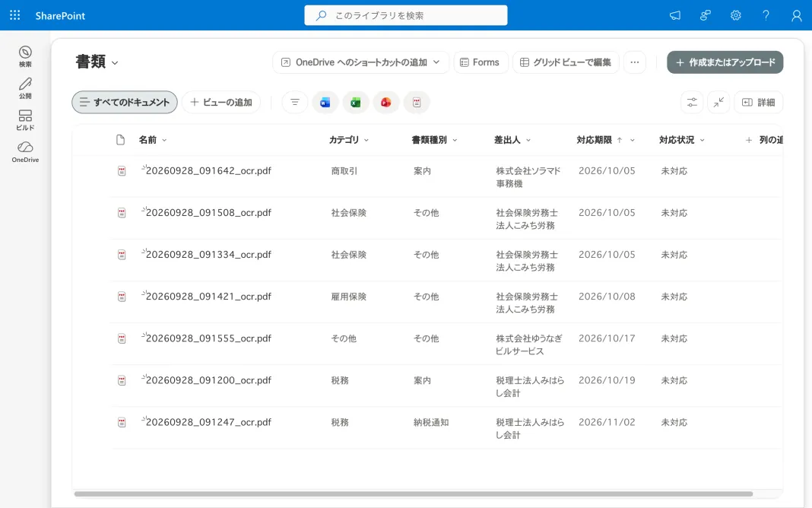Screen dimensions: 812x508
Task: Click 株式会社ソラマド事務機 sender cell
Action: pyautogui.click(x=528, y=177)
